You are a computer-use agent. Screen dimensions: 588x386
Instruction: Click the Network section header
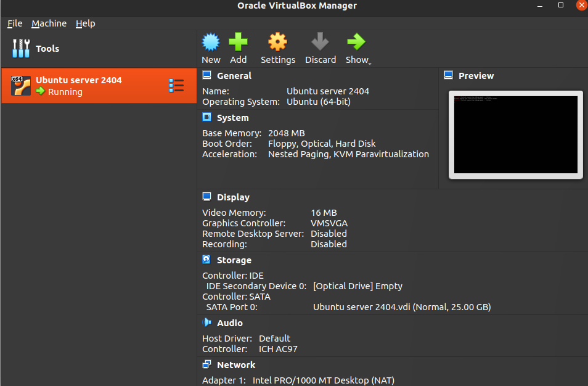pos(235,365)
